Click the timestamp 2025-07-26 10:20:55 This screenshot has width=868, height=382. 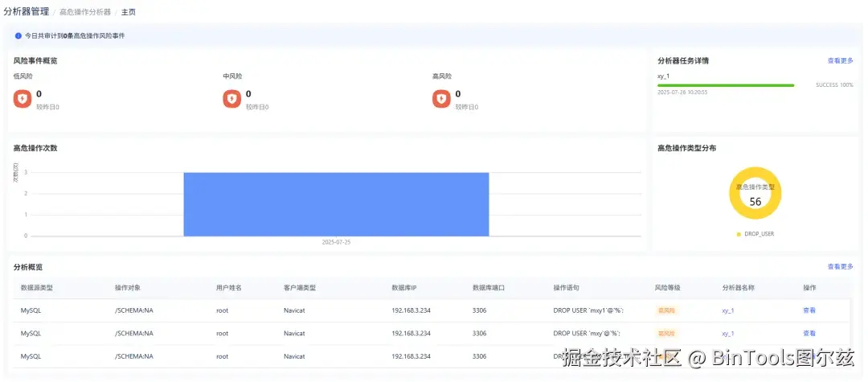682,92
